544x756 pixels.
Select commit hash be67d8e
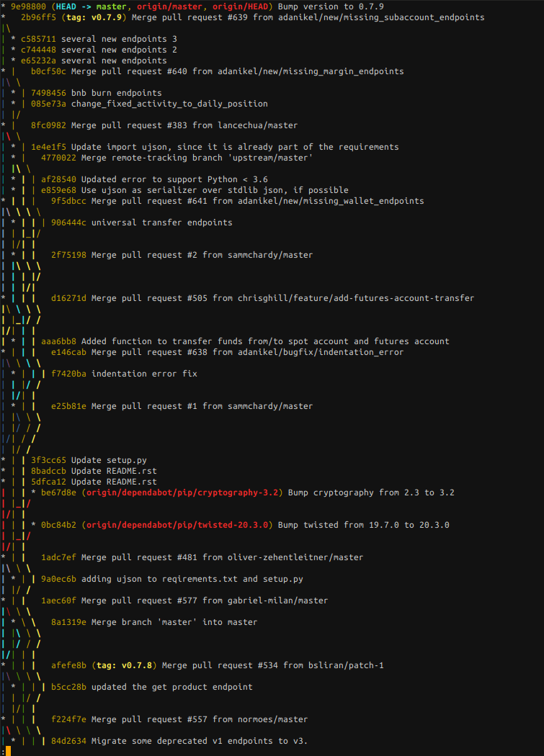(x=59, y=492)
